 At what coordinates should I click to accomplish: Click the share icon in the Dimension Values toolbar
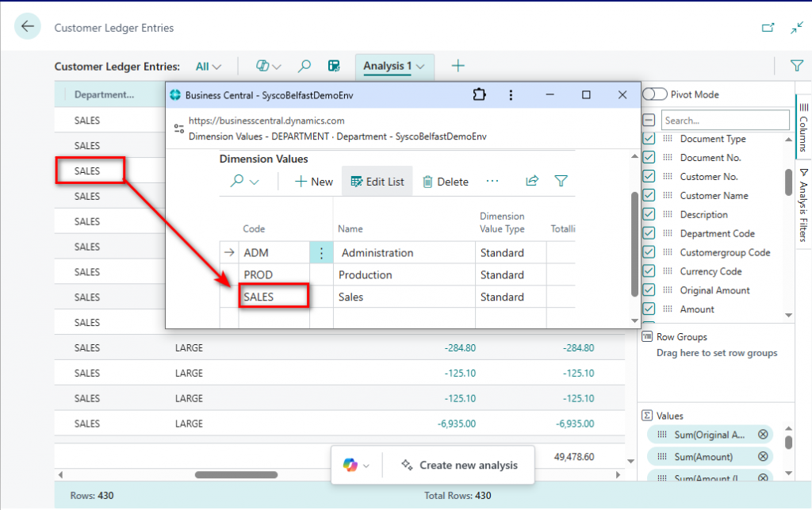point(532,182)
